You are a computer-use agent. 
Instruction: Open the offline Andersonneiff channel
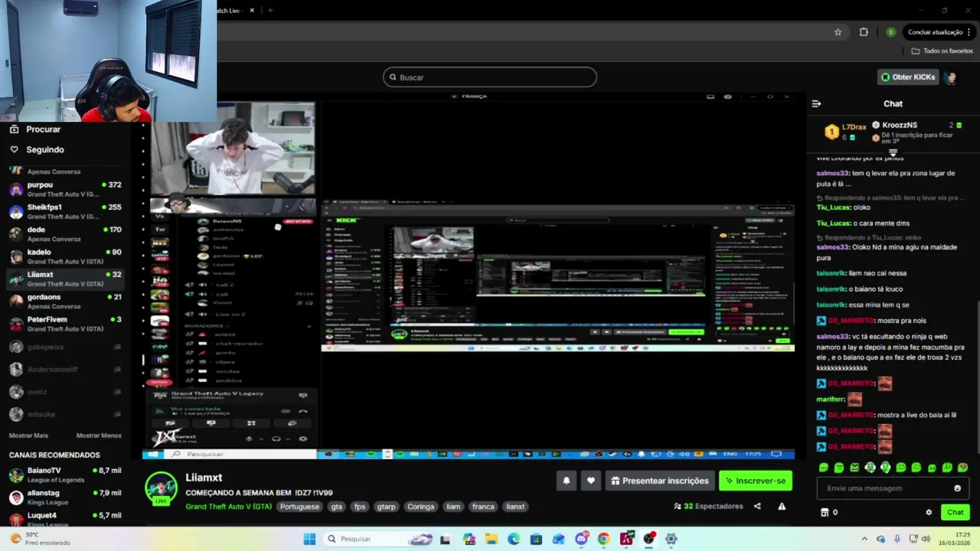[65, 370]
